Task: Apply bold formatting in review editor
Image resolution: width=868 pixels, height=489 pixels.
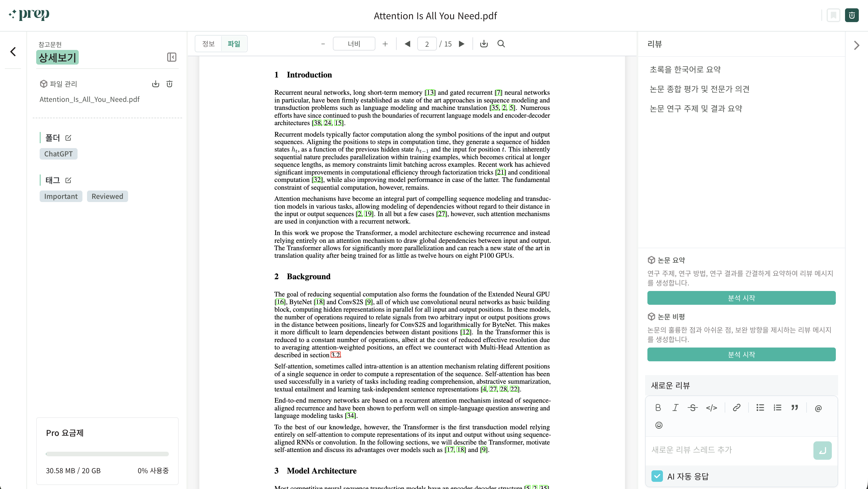Action: (658, 407)
